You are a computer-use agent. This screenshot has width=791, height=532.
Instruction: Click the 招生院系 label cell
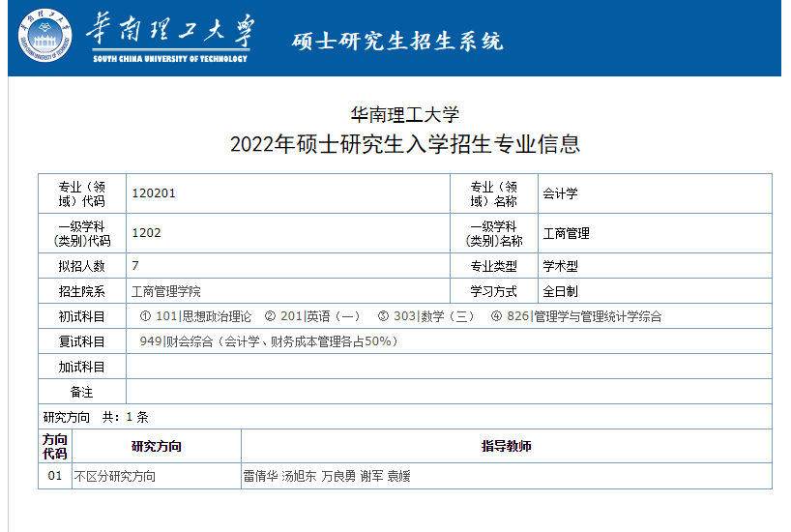(82, 291)
